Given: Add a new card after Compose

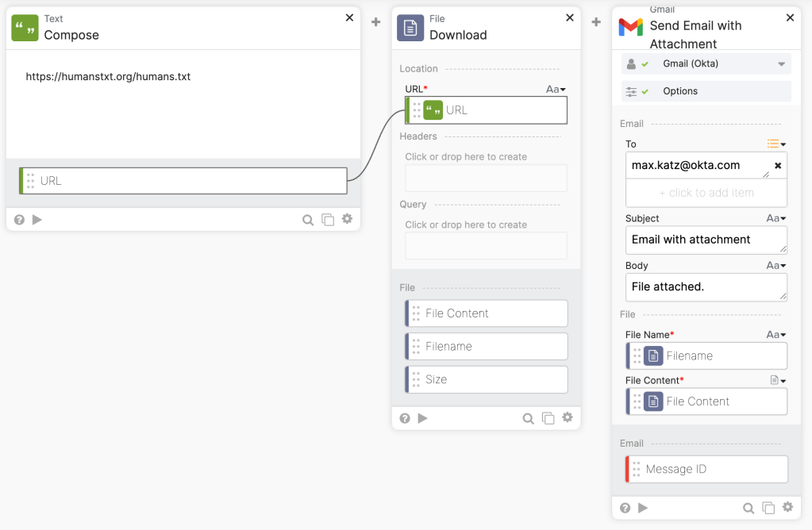Looking at the screenshot, I should click(375, 22).
